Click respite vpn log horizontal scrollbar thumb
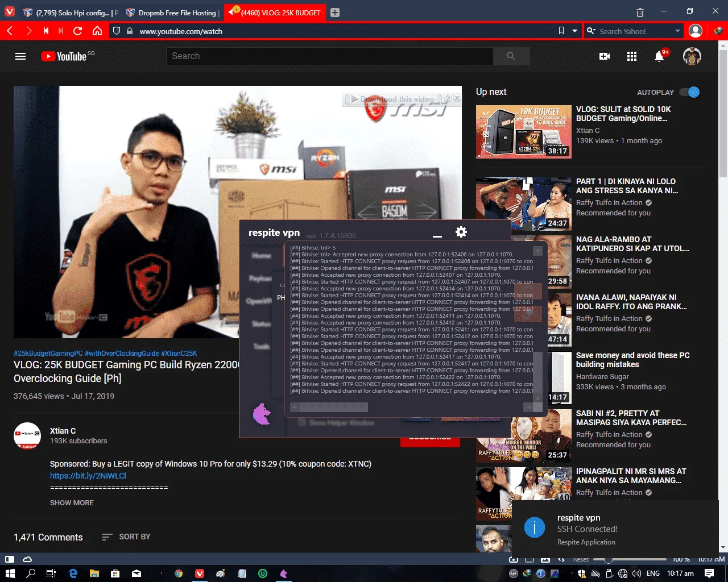Screen dimensions: 728x582 [334, 407]
